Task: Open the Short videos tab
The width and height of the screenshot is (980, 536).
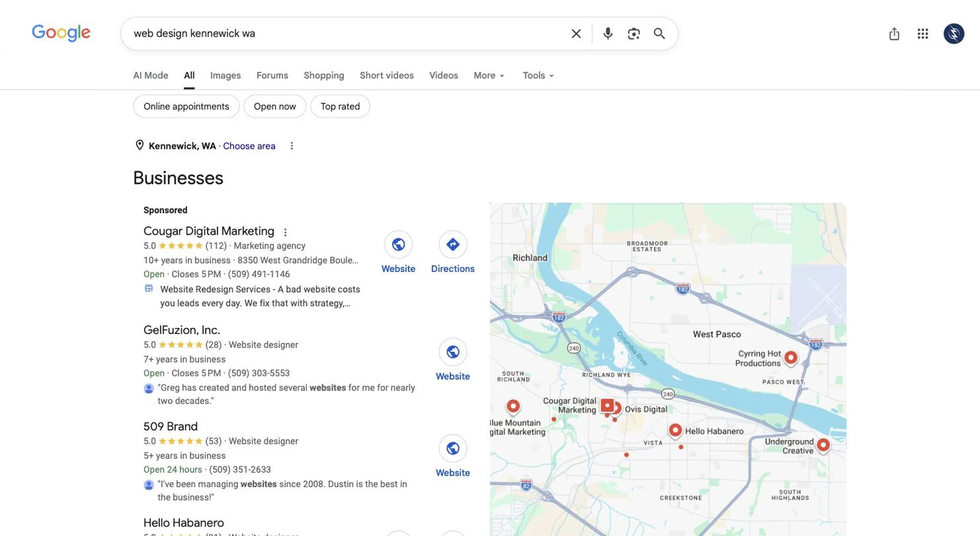Action: (387, 76)
